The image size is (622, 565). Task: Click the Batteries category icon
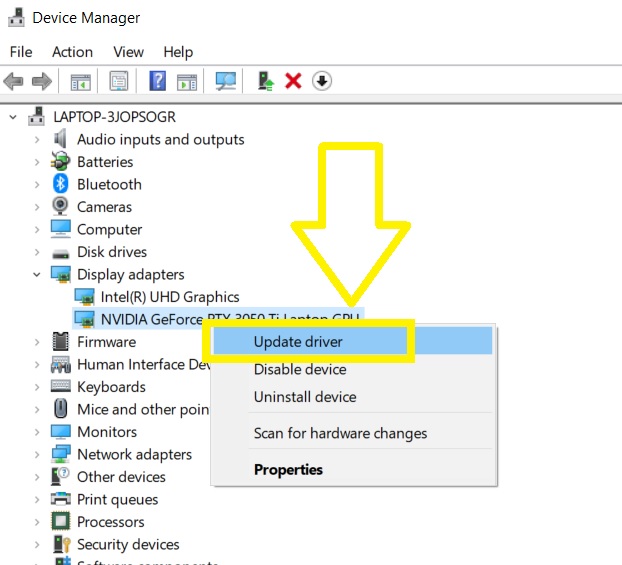coord(60,161)
